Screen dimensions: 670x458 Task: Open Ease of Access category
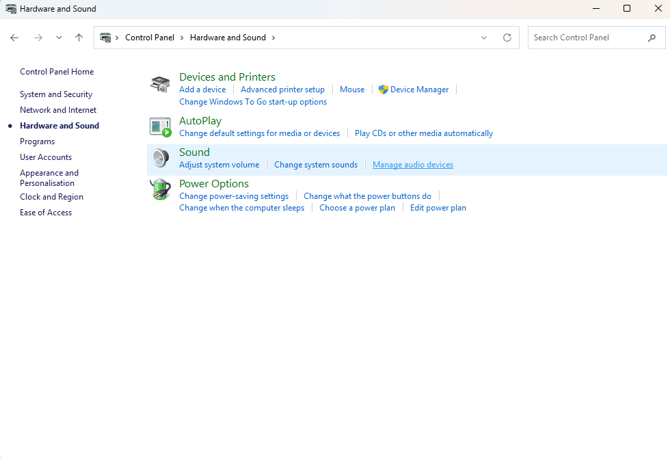pos(46,212)
